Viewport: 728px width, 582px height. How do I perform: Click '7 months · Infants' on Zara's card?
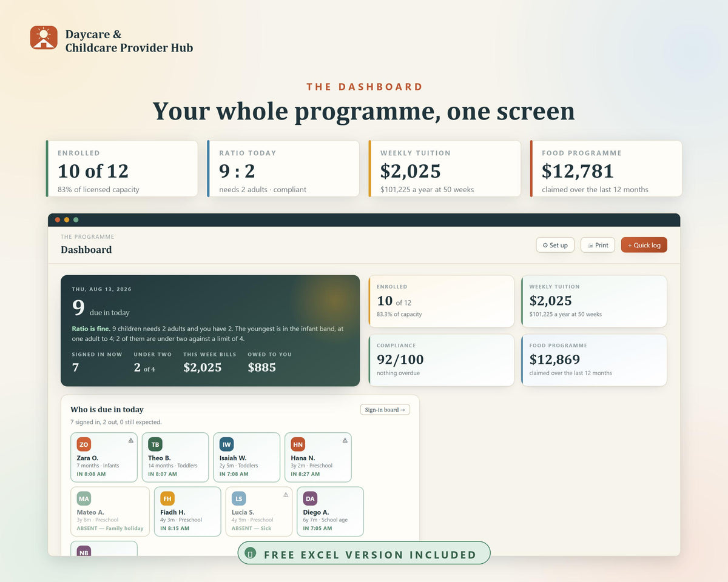pyautogui.click(x=98, y=466)
